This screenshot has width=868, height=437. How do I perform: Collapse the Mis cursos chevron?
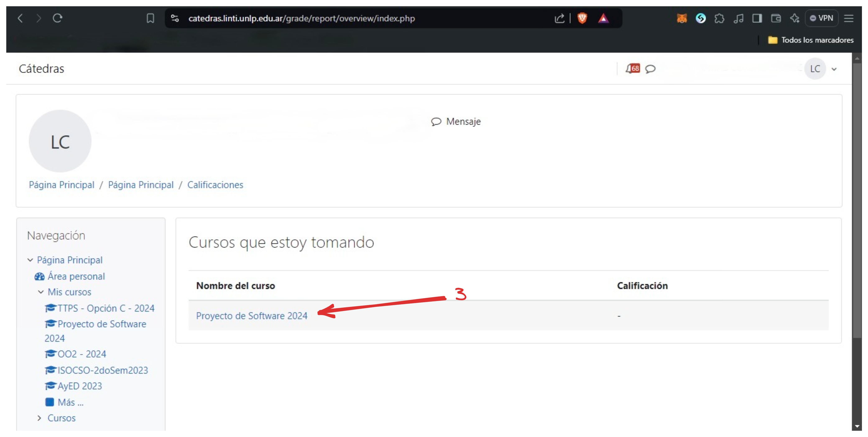pos(41,292)
